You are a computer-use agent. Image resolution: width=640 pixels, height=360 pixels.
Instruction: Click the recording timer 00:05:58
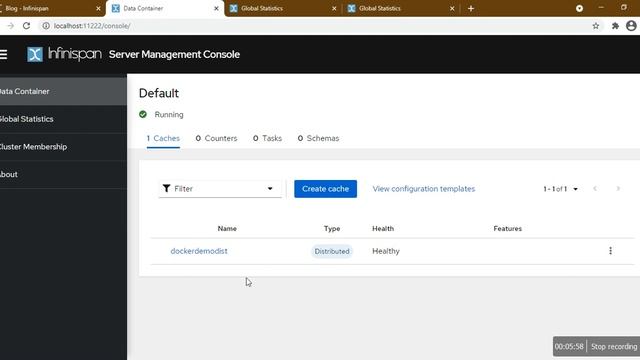click(x=569, y=347)
